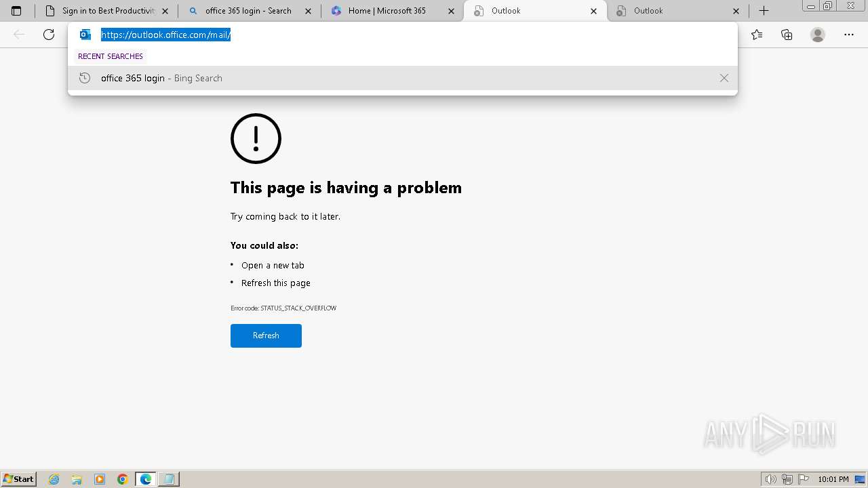
Task: Click 'Open a new tab' text
Action: tap(273, 265)
